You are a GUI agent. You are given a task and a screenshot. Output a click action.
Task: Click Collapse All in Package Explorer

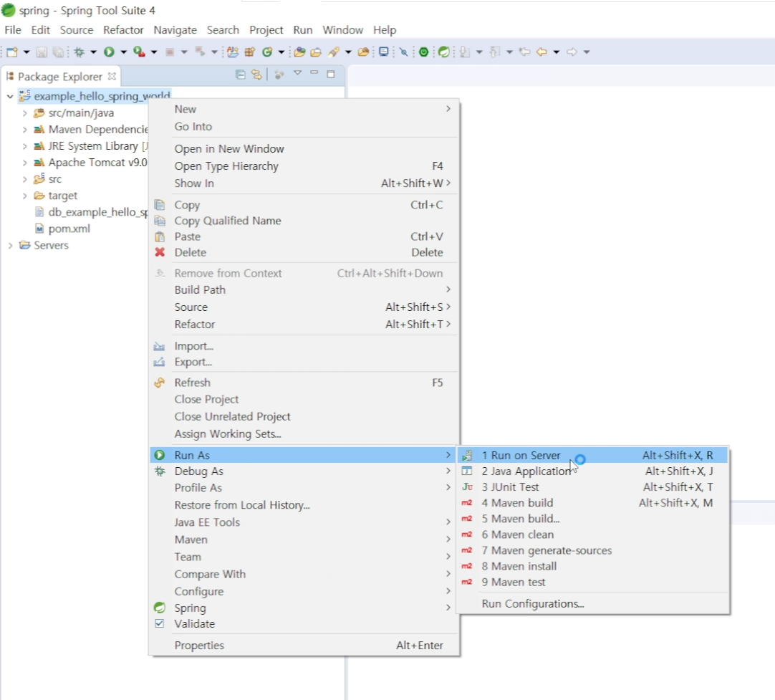point(240,75)
